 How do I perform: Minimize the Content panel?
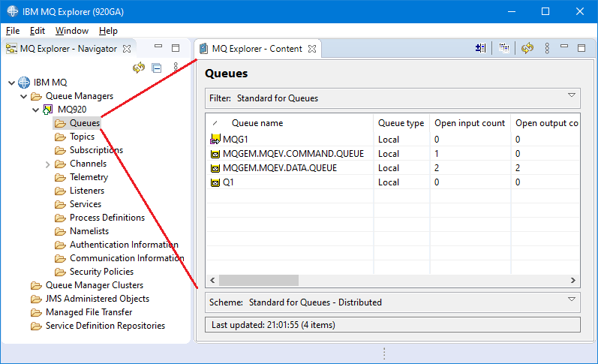coord(564,47)
